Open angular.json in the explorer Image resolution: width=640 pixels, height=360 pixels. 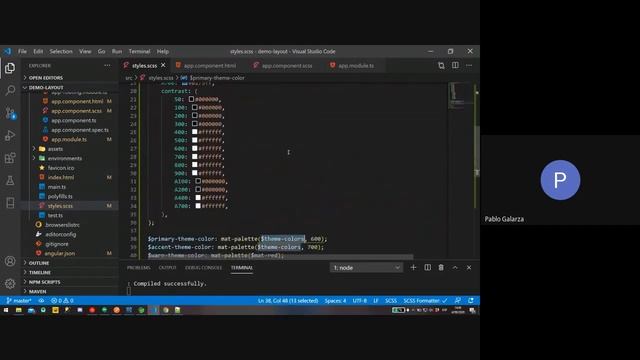[x=60, y=253]
